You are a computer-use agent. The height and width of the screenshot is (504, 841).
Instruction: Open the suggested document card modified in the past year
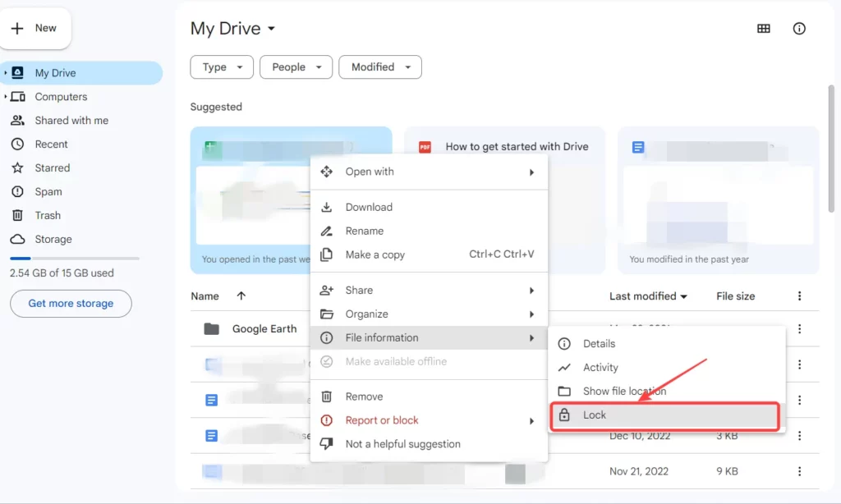(x=718, y=200)
